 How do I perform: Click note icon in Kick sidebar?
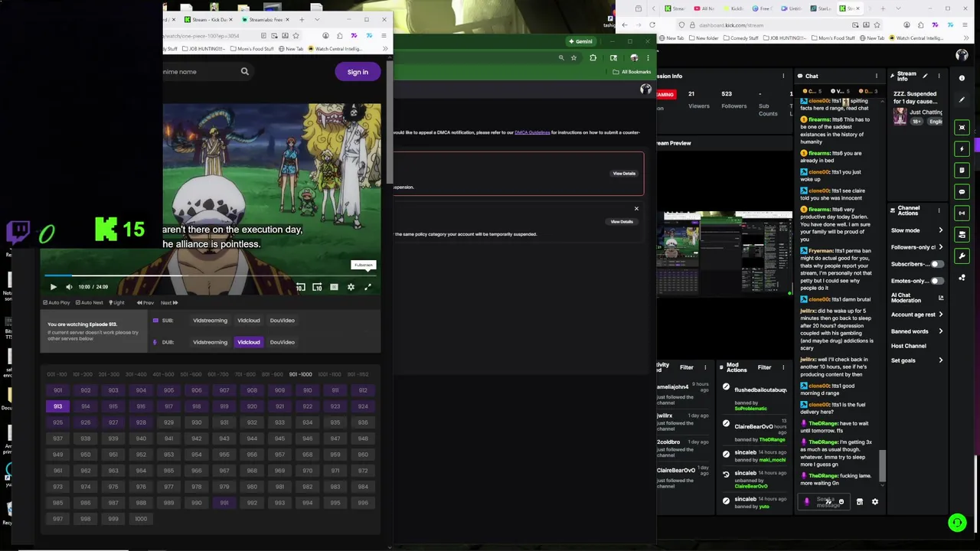[x=962, y=170]
